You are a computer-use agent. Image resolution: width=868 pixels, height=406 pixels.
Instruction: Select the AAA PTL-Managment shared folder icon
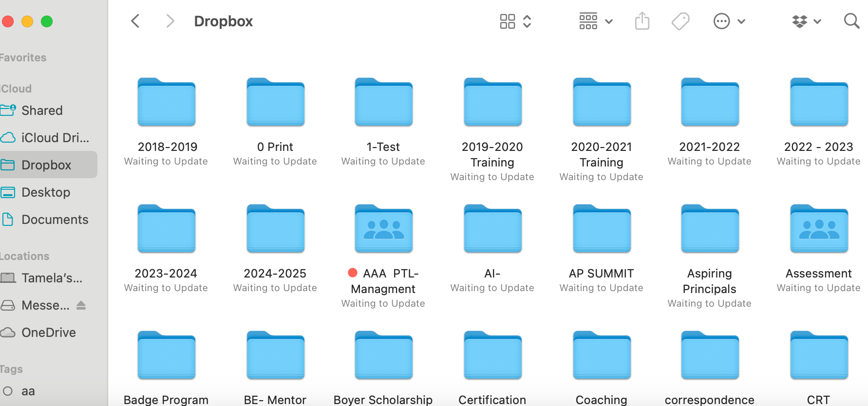[384, 229]
